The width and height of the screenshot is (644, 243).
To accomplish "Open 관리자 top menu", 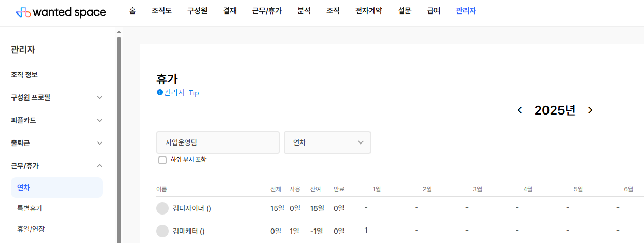I will (465, 10).
